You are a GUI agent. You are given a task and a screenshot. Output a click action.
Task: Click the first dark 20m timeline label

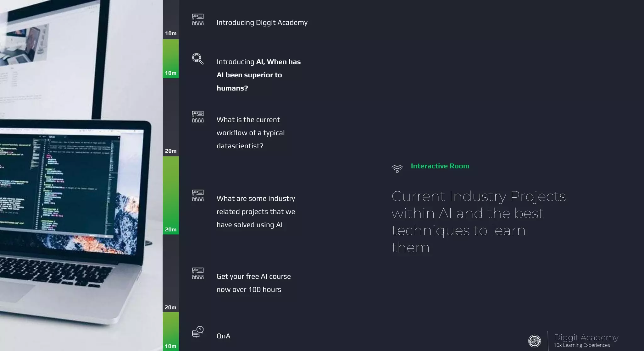[171, 151]
